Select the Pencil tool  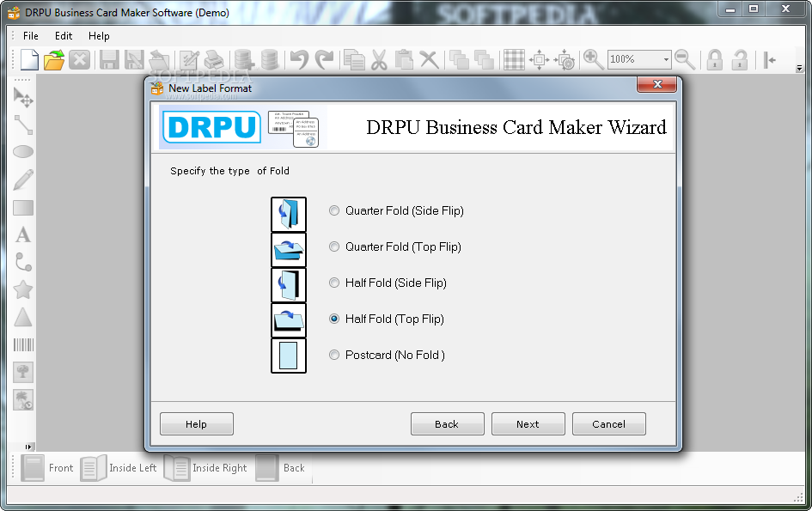(x=23, y=179)
